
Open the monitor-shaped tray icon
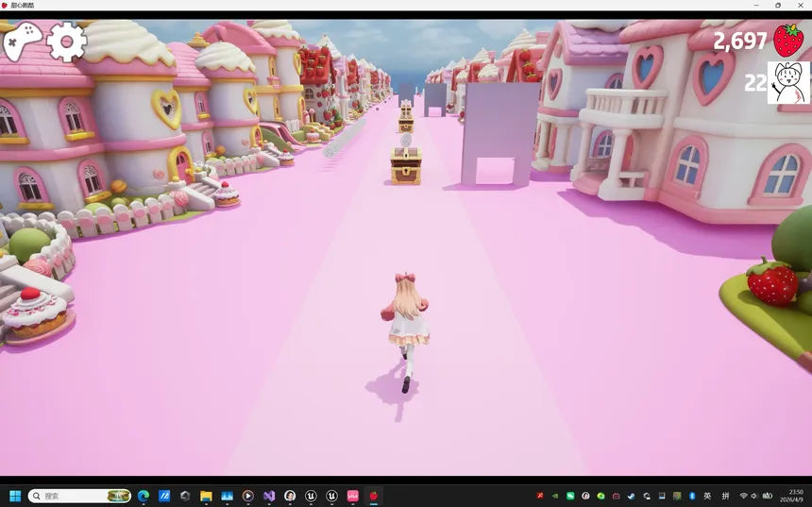click(x=662, y=496)
